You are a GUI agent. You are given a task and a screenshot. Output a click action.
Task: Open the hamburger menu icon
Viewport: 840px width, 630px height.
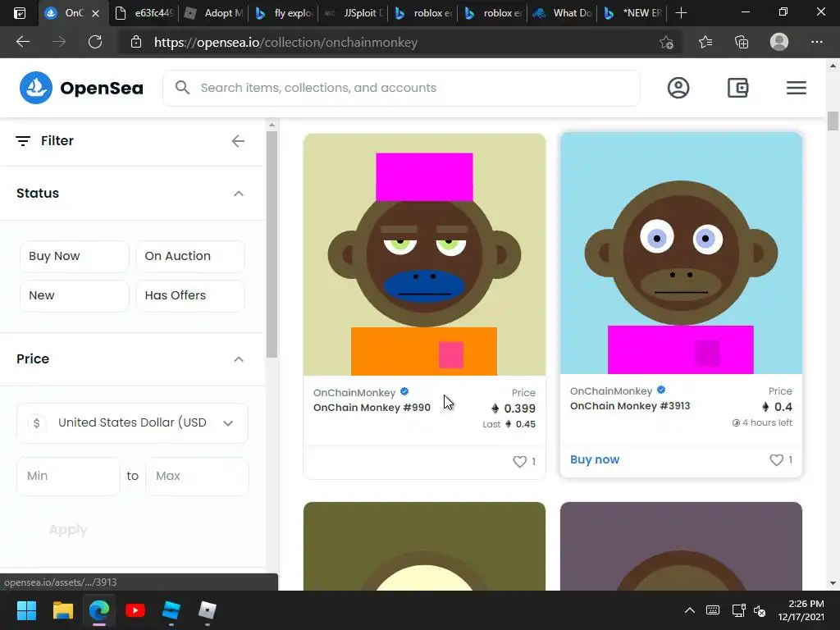(x=797, y=87)
